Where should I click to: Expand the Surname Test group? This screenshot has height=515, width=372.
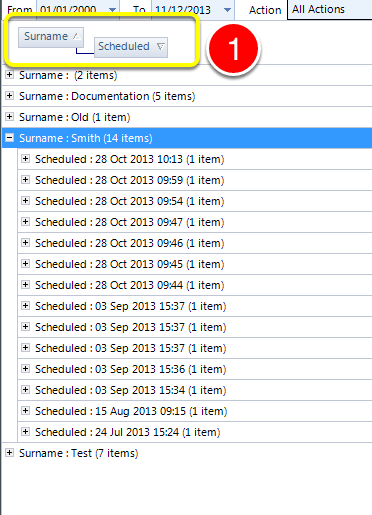pos(9,453)
